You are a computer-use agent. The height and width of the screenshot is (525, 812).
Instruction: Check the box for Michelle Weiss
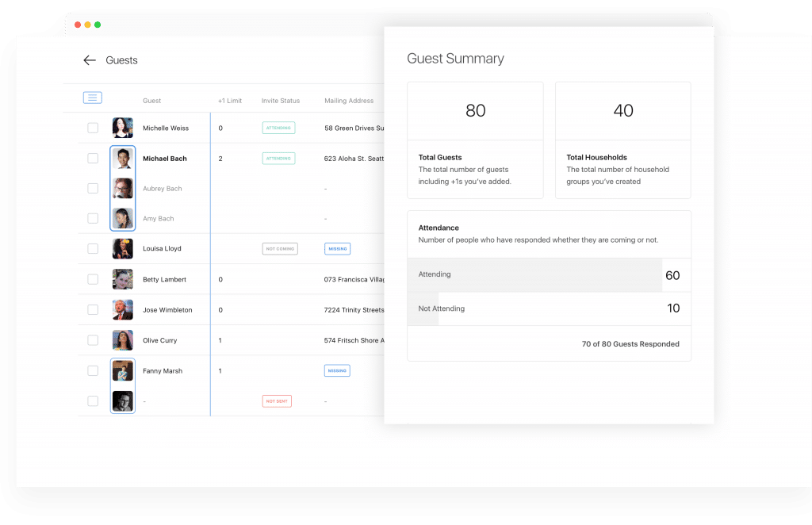coord(93,128)
